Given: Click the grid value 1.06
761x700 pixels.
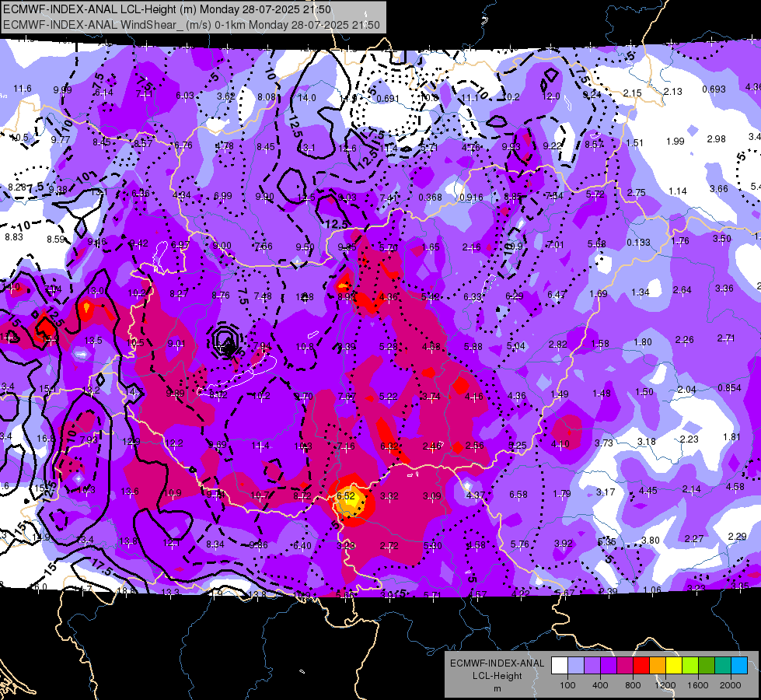Looking at the screenshot, I should coord(652,590).
